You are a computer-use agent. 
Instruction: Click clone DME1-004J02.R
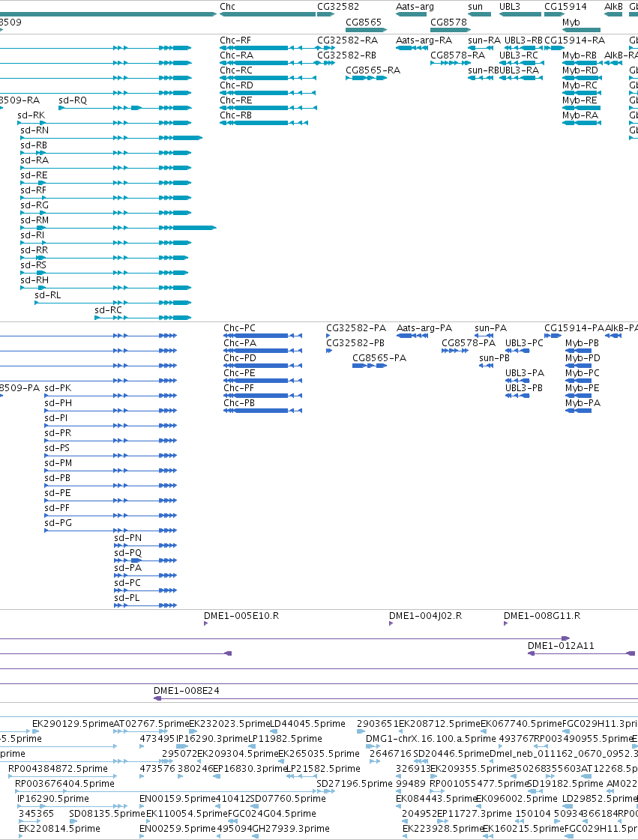[391, 623]
